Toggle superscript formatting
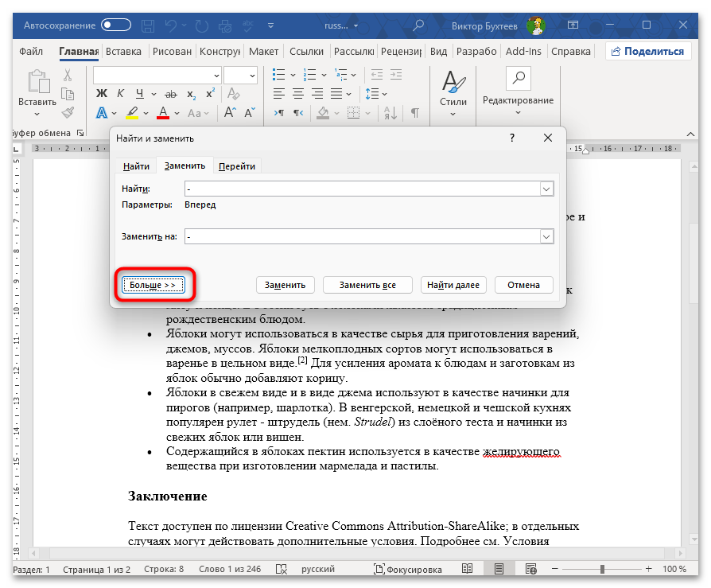711x588 pixels. pos(210,94)
